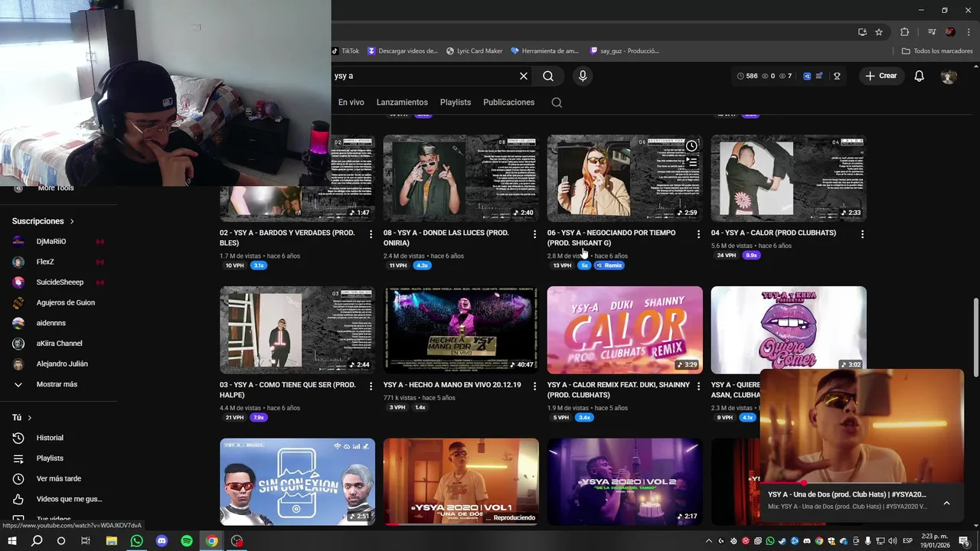Search within channel magnifier icon
The height and width of the screenshot is (551, 980).
click(x=557, y=102)
